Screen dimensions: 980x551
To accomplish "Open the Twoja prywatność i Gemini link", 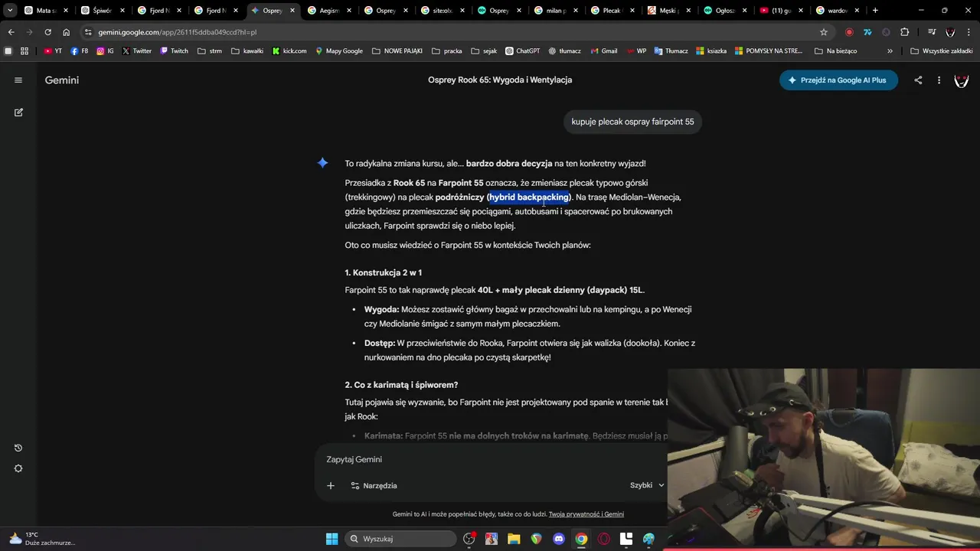I will pyautogui.click(x=586, y=514).
